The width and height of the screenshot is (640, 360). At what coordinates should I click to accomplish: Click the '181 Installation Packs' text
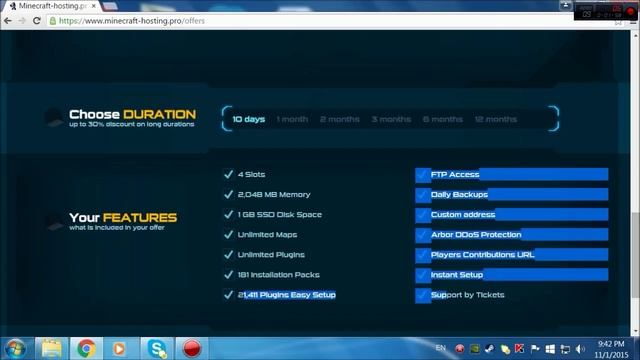point(278,274)
